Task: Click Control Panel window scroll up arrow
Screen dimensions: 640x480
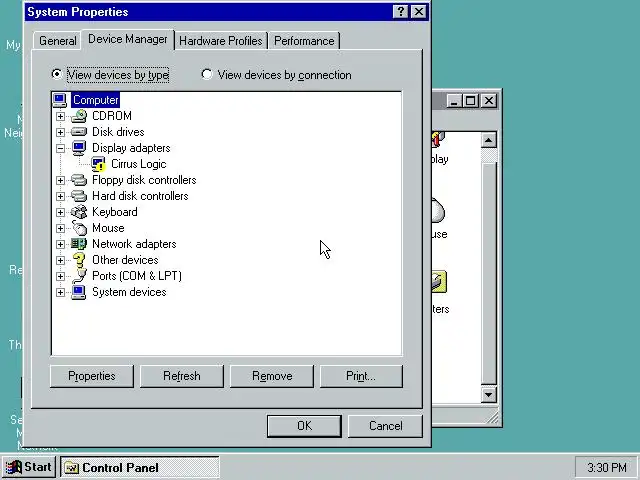Action: pos(489,140)
